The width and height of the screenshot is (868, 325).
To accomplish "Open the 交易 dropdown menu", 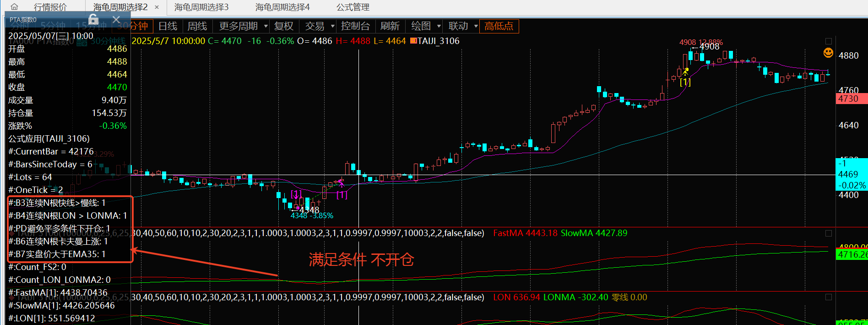I will point(320,26).
